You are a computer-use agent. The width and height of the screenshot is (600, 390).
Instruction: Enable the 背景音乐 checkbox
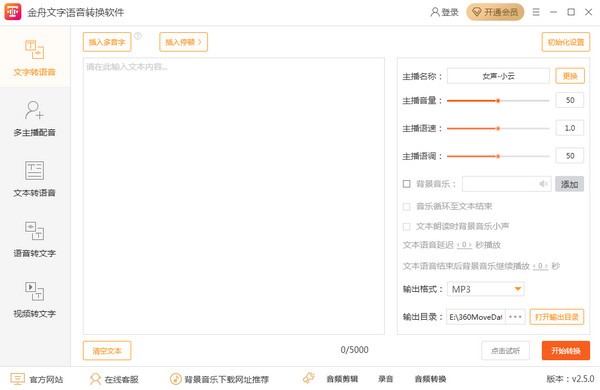(406, 184)
